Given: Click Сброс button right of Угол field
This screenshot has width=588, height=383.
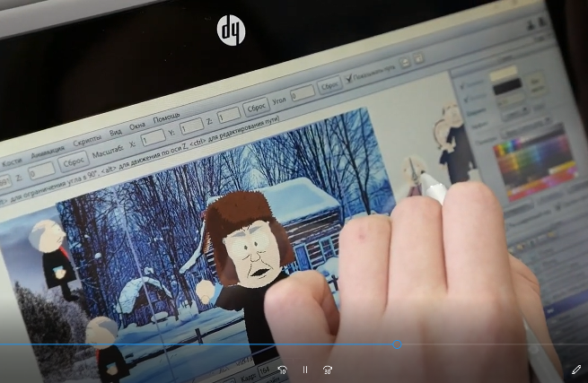Looking at the screenshot, I should tap(329, 86).
